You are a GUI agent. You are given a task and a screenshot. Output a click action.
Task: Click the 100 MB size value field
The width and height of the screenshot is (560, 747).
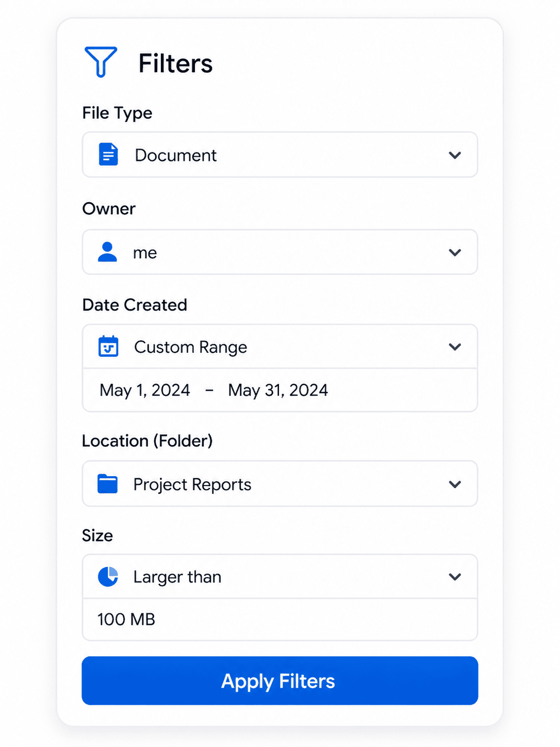(x=126, y=619)
